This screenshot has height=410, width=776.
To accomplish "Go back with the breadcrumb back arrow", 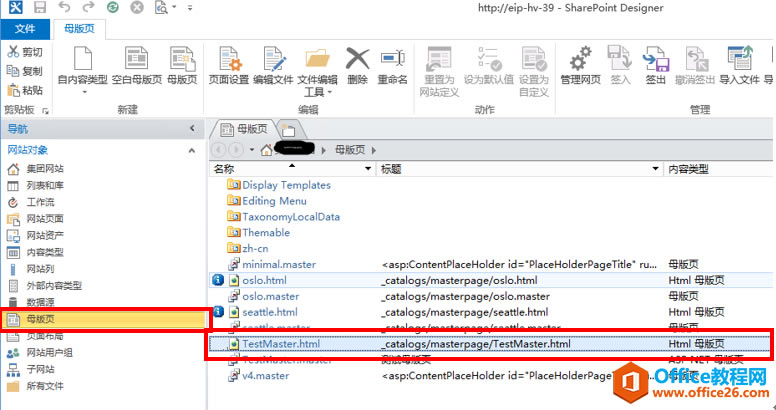I will pyautogui.click(x=219, y=149).
